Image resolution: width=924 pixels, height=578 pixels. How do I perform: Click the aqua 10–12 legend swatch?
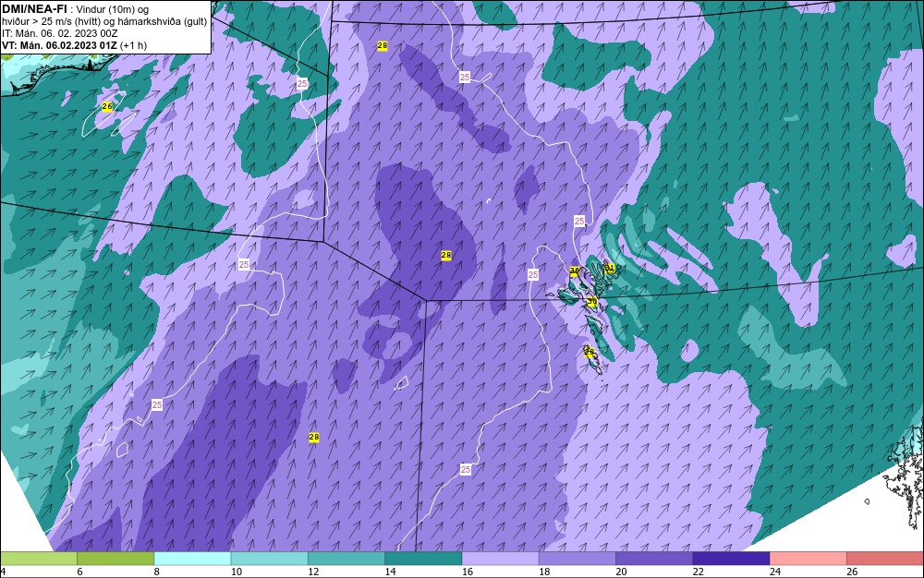(269, 559)
